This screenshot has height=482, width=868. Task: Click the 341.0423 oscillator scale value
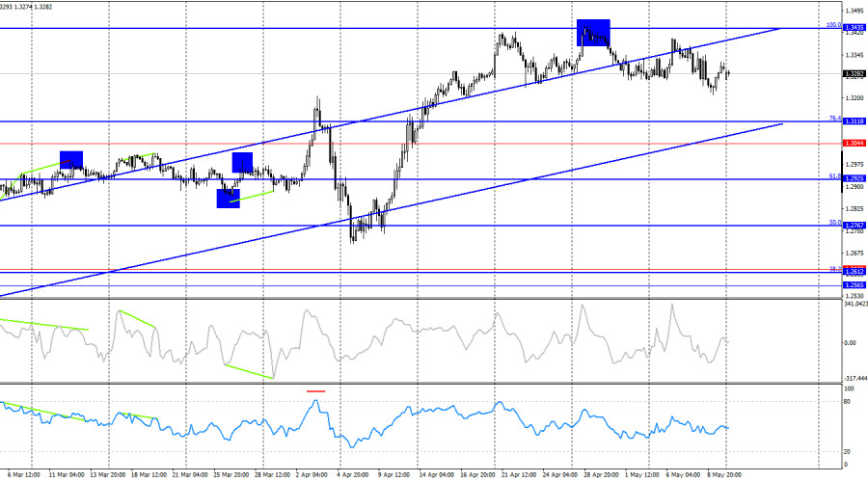tap(855, 304)
